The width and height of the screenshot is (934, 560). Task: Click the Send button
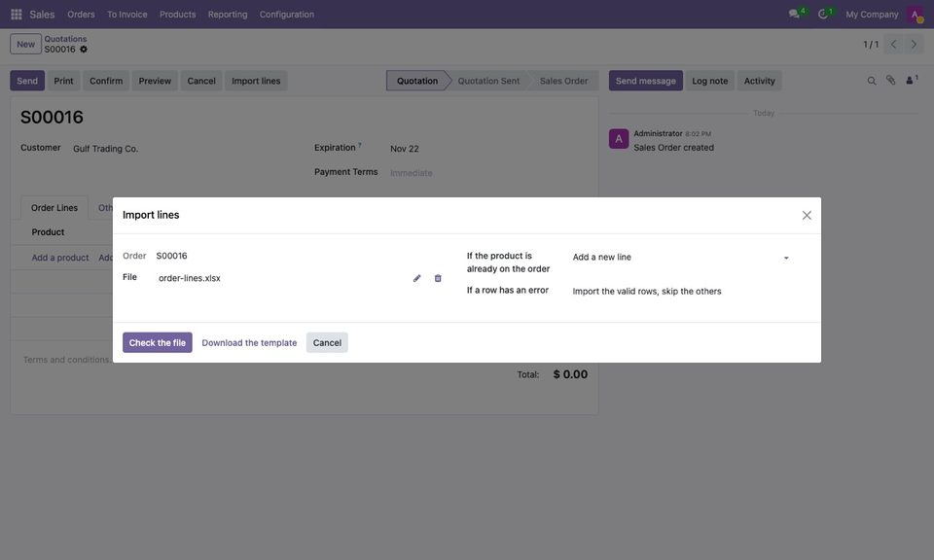[x=27, y=81]
